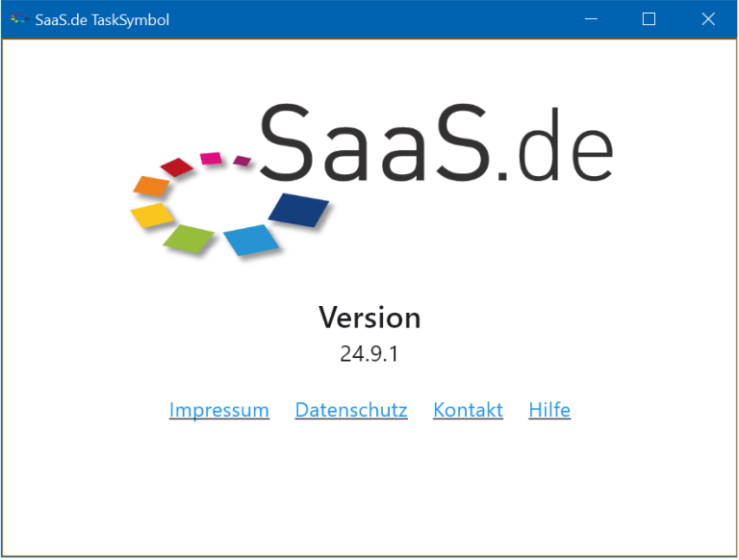The height and width of the screenshot is (560, 739).
Task: Open the Datenschutz link
Action: 351,411
